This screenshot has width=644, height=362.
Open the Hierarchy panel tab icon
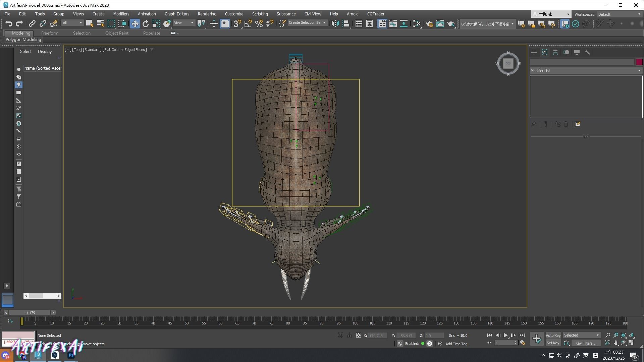pos(555,52)
